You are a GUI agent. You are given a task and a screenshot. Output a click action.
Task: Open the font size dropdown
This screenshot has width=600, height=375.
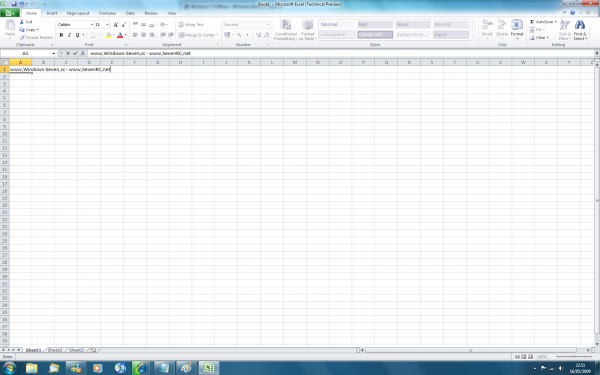tap(107, 24)
